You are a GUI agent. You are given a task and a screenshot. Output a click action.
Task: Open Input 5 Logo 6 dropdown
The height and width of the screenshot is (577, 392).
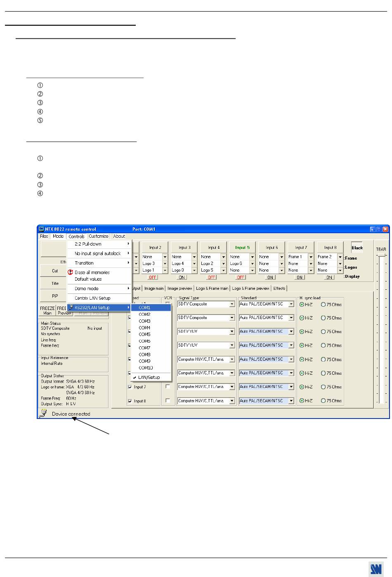pyautogui.click(x=252, y=263)
